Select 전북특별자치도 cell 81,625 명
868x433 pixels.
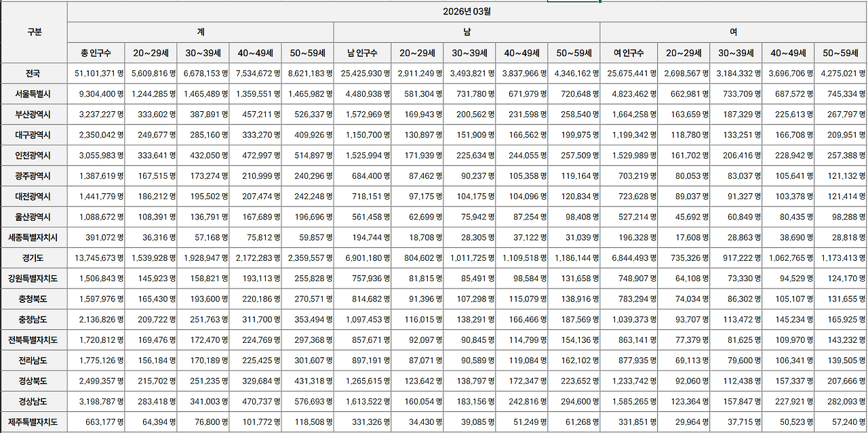click(736, 340)
